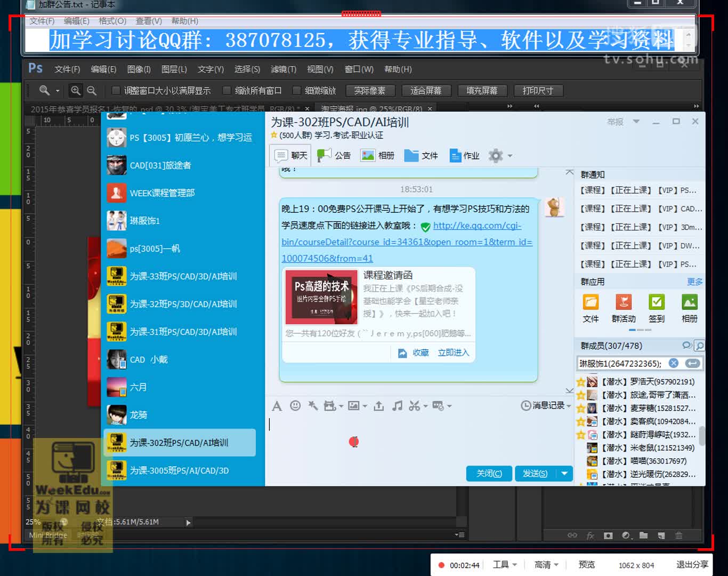Viewport: 728px width, 576px height.
Task: Click the member search magnifier icon
Action: 699,346
